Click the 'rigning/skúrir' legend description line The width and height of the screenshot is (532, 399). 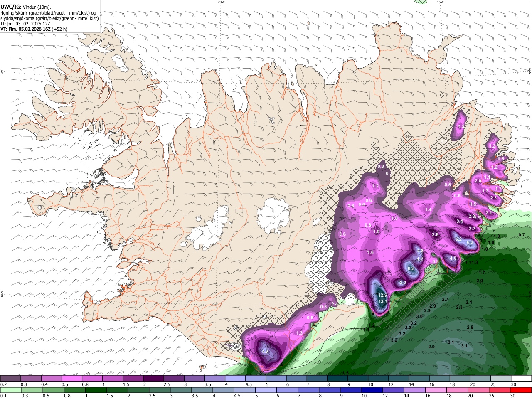coord(48,13)
